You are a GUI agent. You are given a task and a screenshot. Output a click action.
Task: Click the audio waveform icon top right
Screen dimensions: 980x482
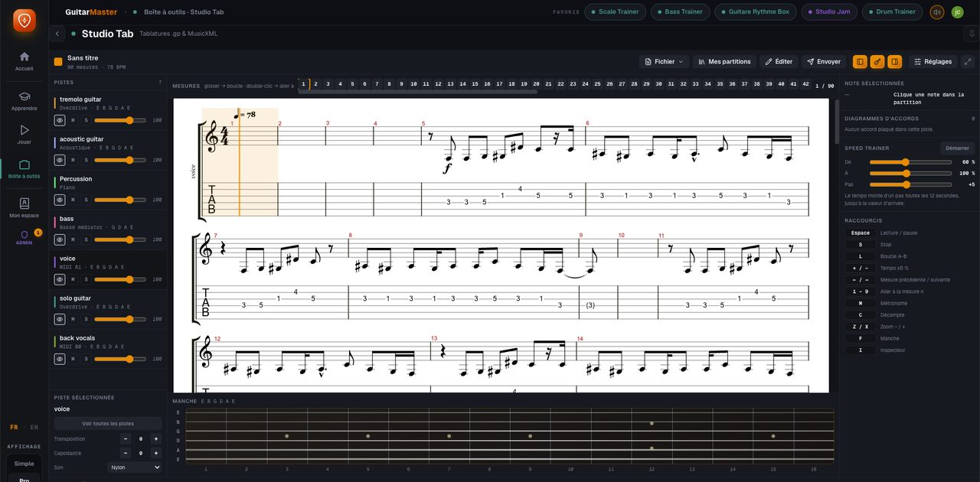(936, 11)
